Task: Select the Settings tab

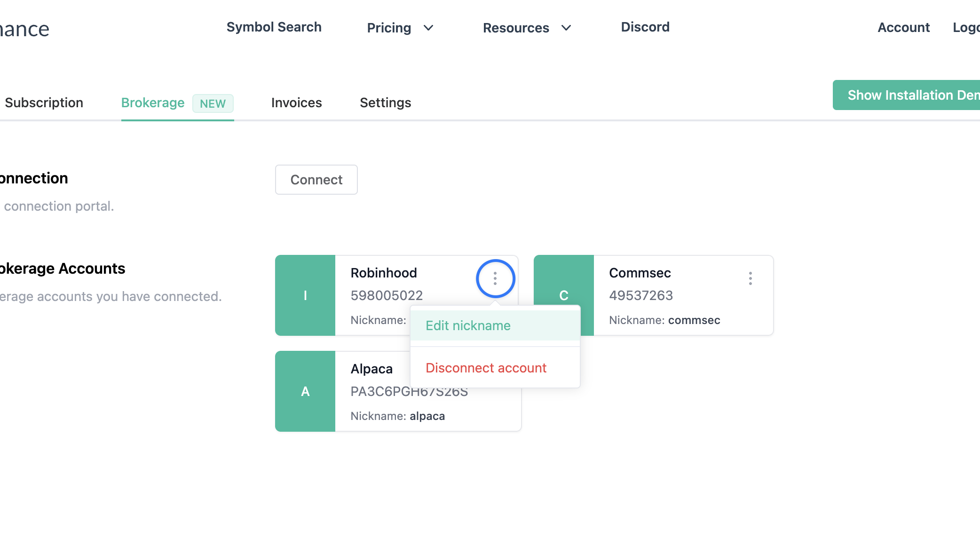Action: coord(385,103)
